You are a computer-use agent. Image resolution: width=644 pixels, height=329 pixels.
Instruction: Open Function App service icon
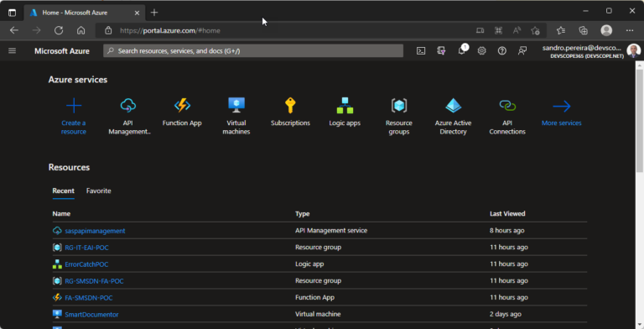click(x=182, y=106)
